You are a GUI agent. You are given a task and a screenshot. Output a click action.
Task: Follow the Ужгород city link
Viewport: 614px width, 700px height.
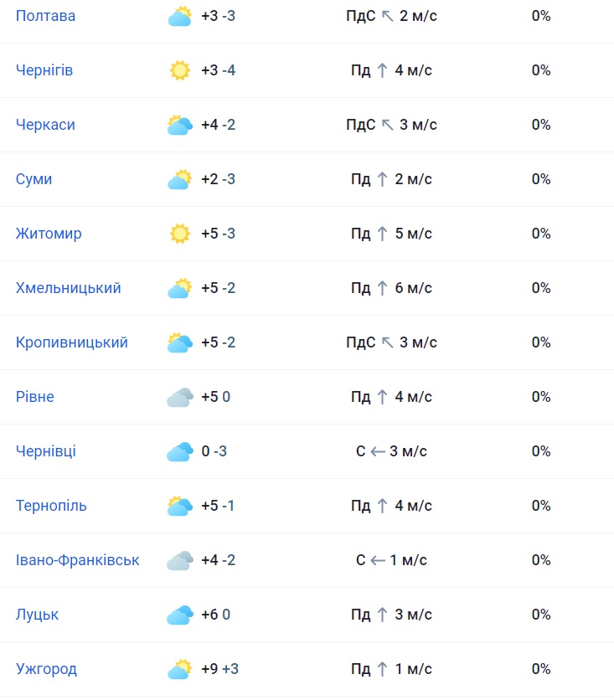pyautogui.click(x=46, y=669)
